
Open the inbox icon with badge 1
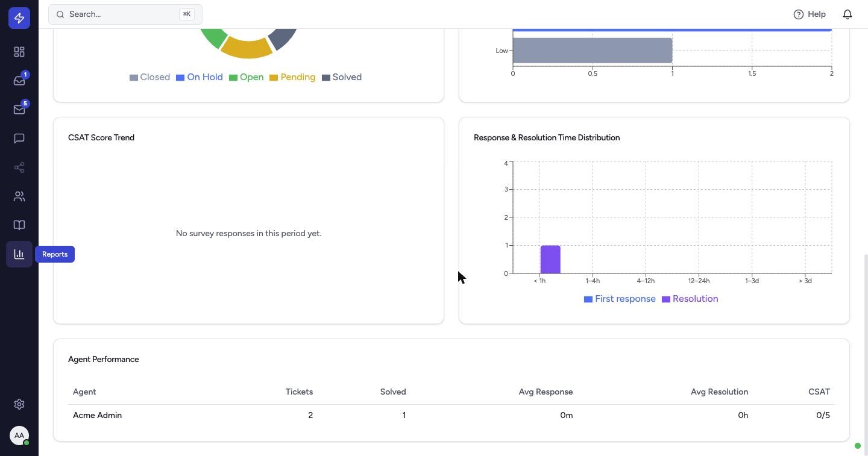[19, 81]
